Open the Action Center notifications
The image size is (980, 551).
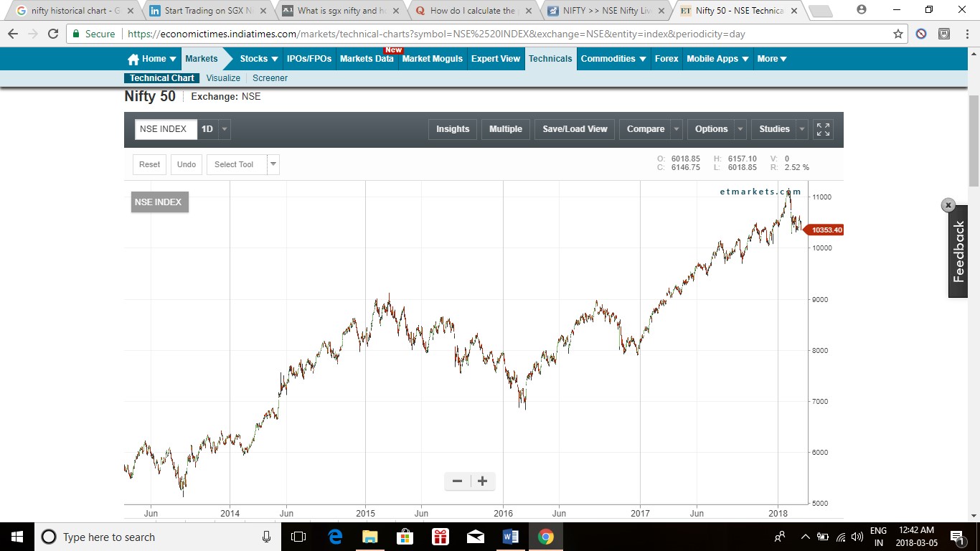click(x=956, y=537)
